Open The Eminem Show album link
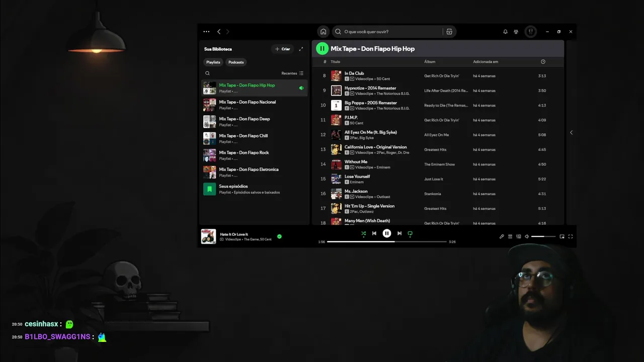The image size is (644, 362). (439, 164)
